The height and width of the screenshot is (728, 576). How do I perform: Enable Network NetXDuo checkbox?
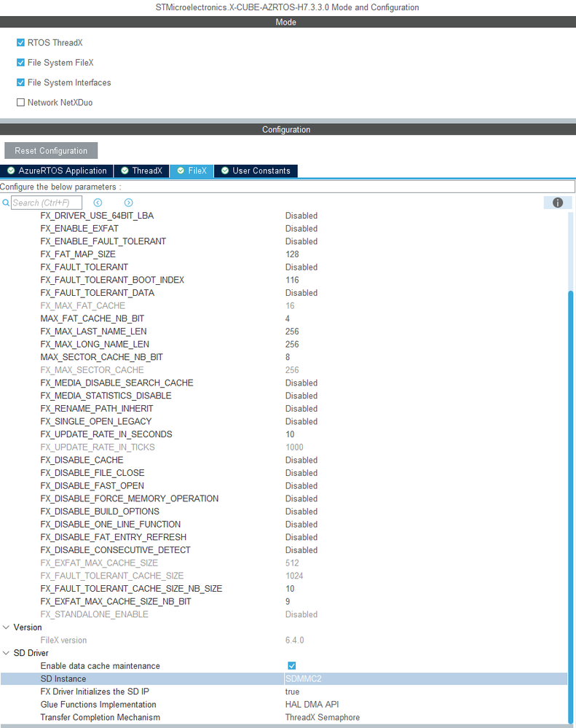pyautogui.click(x=20, y=103)
